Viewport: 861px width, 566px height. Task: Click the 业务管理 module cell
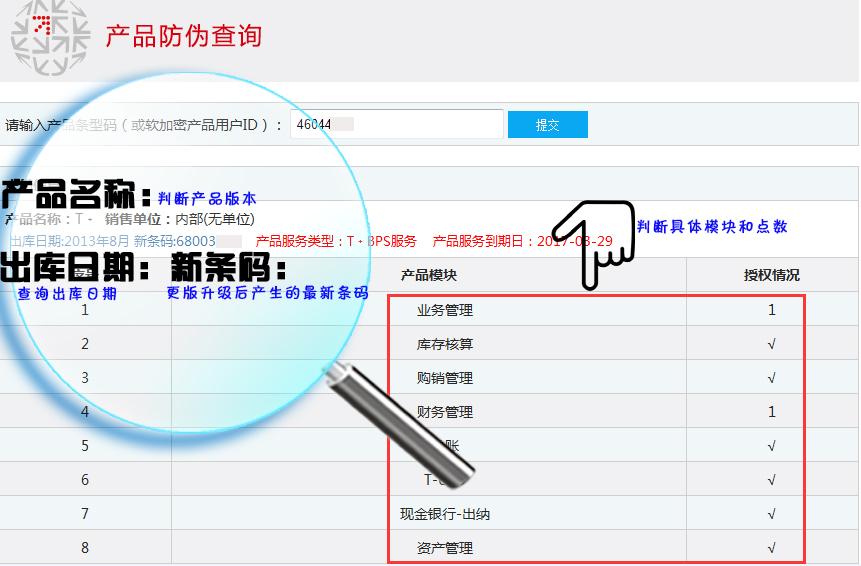point(444,310)
